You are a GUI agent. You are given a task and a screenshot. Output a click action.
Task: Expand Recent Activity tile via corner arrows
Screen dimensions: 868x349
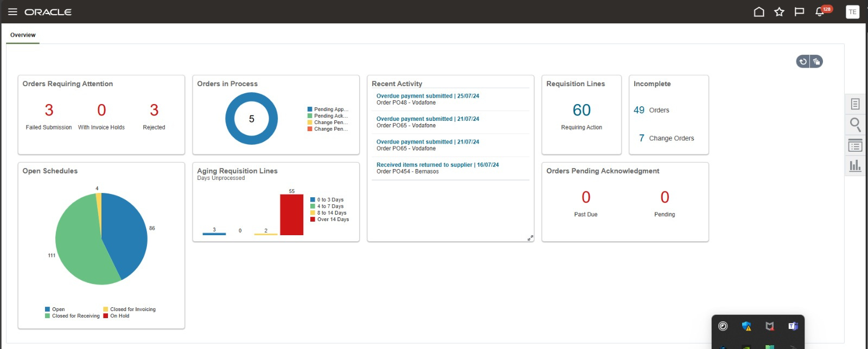pos(530,238)
